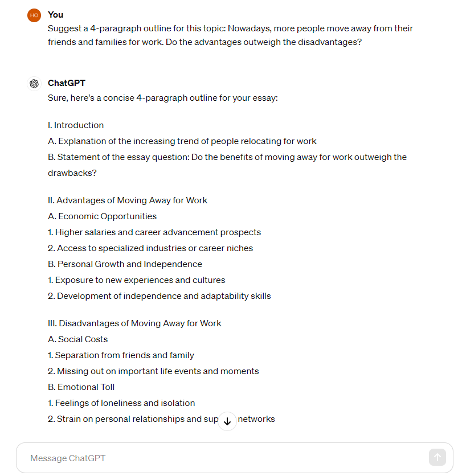Select the "II. Advantages of Moving Away for Work" line
The width and height of the screenshot is (466, 476).
pyautogui.click(x=128, y=200)
